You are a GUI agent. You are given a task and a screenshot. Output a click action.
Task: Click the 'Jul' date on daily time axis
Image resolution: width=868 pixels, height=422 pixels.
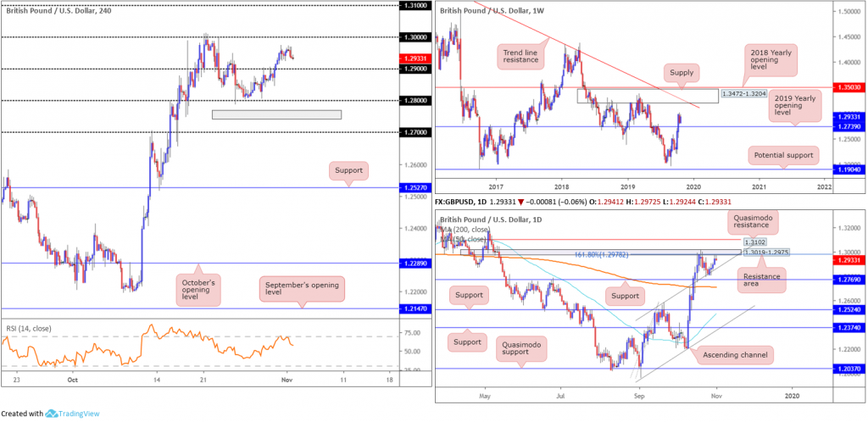pyautogui.click(x=561, y=396)
